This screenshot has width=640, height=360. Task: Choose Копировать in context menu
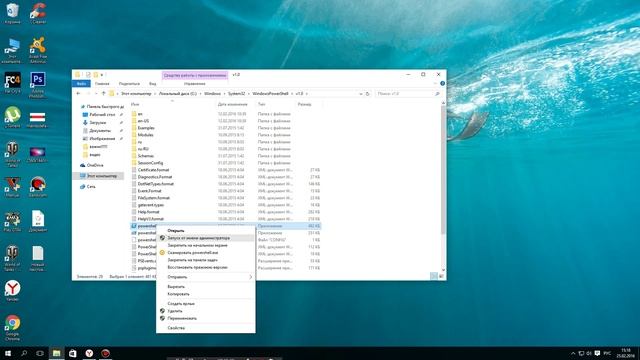(206, 294)
